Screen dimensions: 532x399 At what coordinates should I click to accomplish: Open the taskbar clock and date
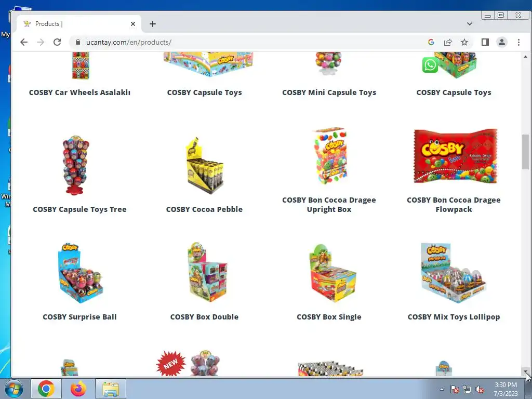(506, 389)
